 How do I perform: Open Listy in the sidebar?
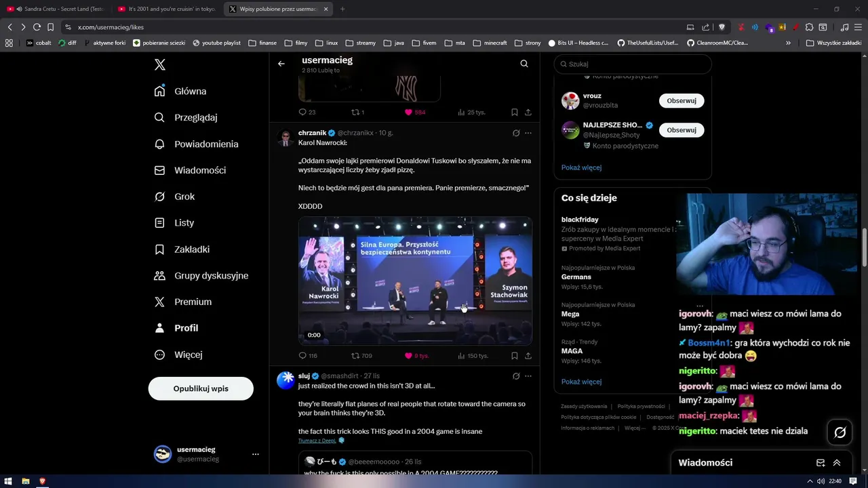click(x=174, y=222)
